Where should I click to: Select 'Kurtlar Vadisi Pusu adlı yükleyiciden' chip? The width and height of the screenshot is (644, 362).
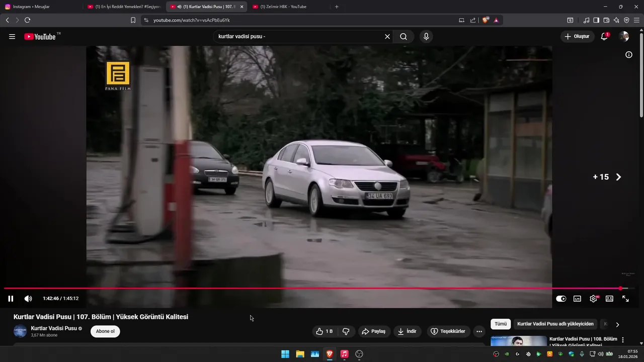click(555, 324)
